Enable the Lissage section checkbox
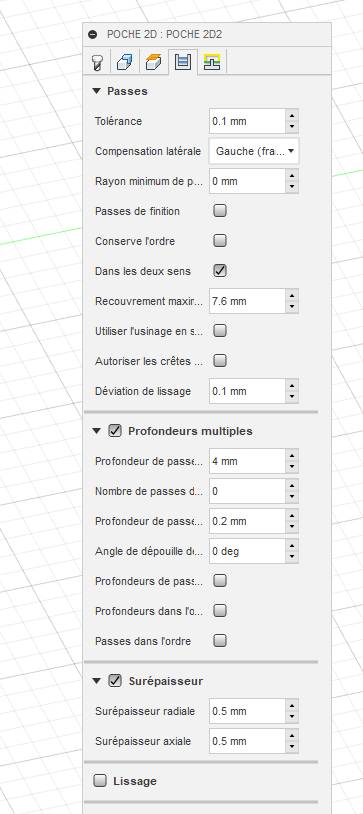The image size is (363, 814). pos(100,780)
